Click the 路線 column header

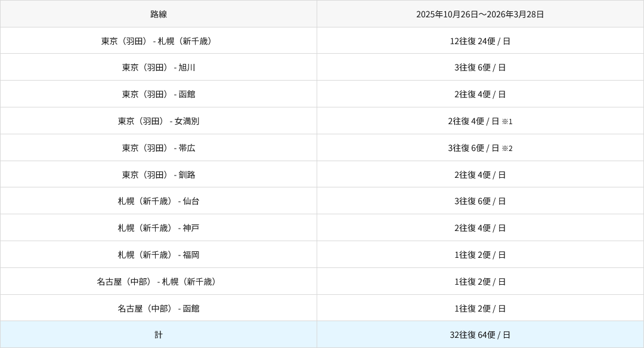pyautogui.click(x=159, y=14)
